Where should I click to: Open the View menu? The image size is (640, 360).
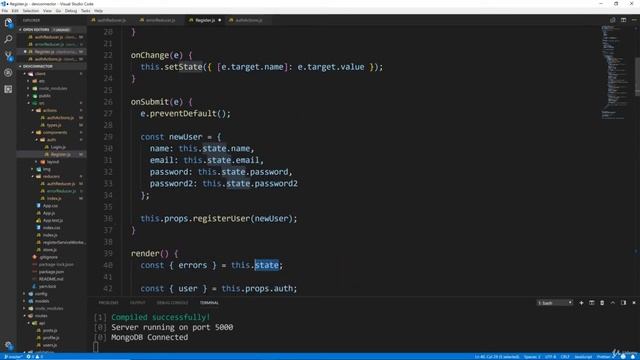point(47,11)
